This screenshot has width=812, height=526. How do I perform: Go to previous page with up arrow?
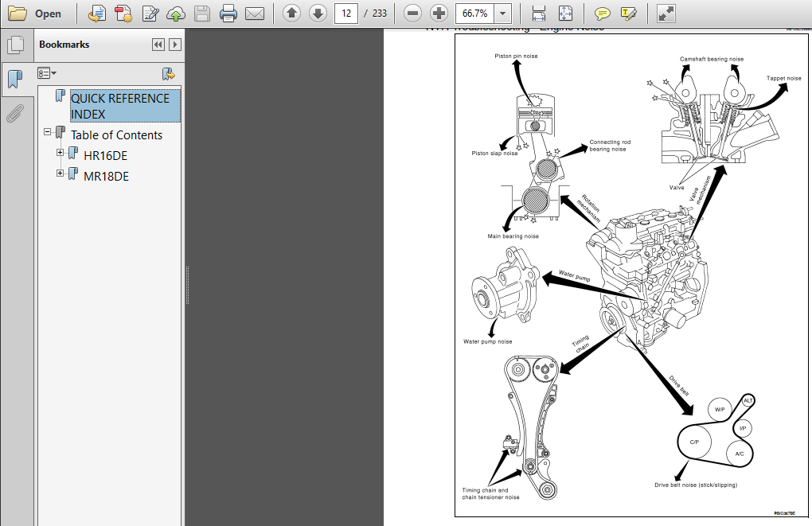(291, 14)
